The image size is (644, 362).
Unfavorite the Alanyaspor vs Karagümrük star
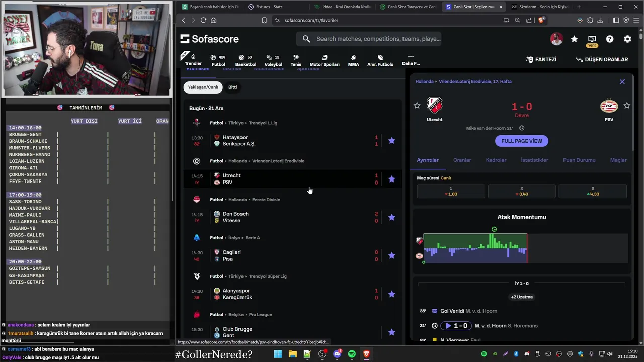click(x=392, y=294)
